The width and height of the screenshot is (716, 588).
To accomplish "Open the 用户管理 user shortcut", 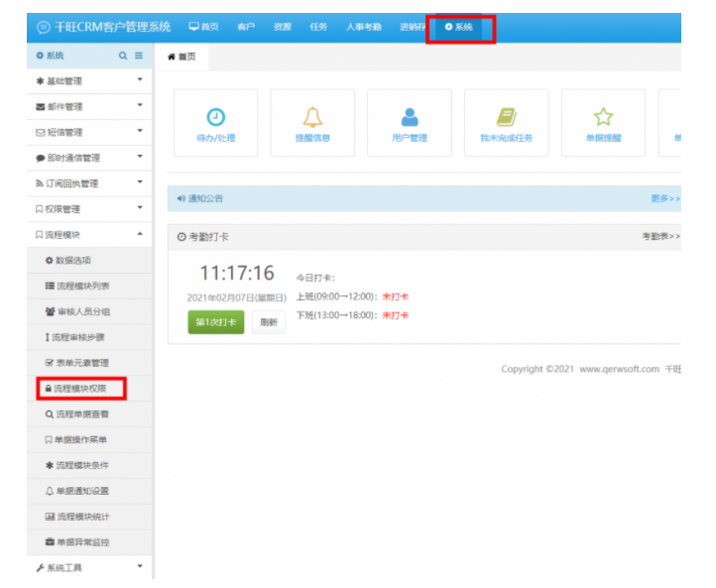I will (410, 123).
